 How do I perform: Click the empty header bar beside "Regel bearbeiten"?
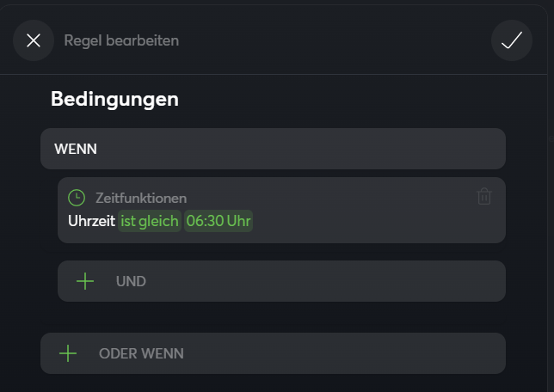point(335,40)
